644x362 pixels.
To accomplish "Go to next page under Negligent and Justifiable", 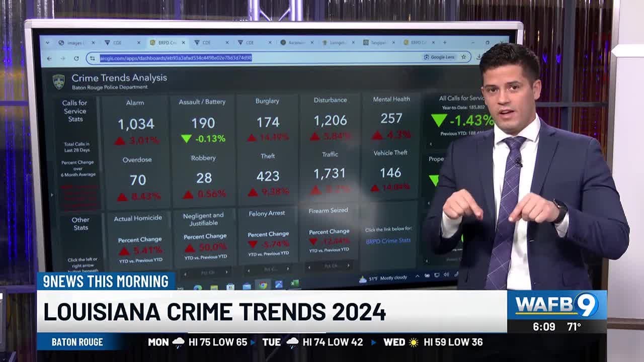I will coord(226,272).
